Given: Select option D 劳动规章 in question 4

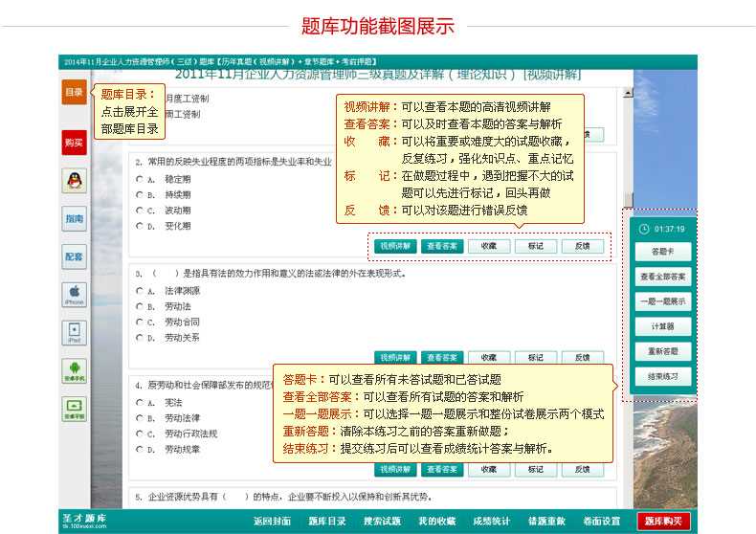Looking at the screenshot, I should tap(141, 449).
